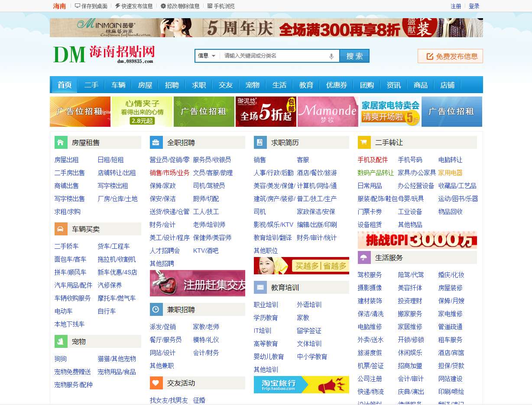Select the 招聘 navigation tab

172,85
